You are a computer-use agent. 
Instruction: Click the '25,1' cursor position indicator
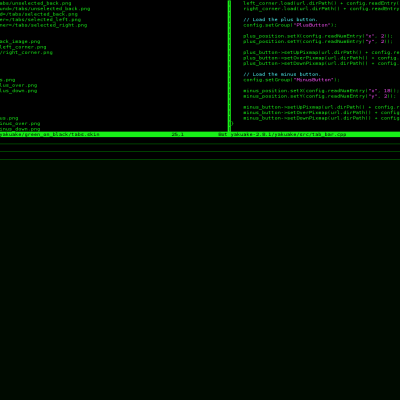tap(178, 134)
